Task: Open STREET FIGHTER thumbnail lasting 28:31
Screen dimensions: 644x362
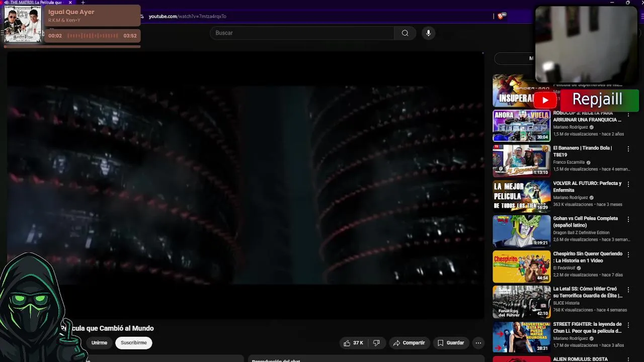Action: coord(522,337)
